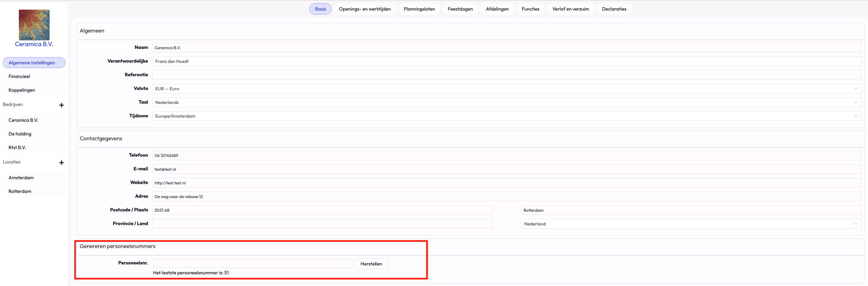The height and width of the screenshot is (286, 868).
Task: Expand the Valuta dropdown
Action: click(x=507, y=89)
